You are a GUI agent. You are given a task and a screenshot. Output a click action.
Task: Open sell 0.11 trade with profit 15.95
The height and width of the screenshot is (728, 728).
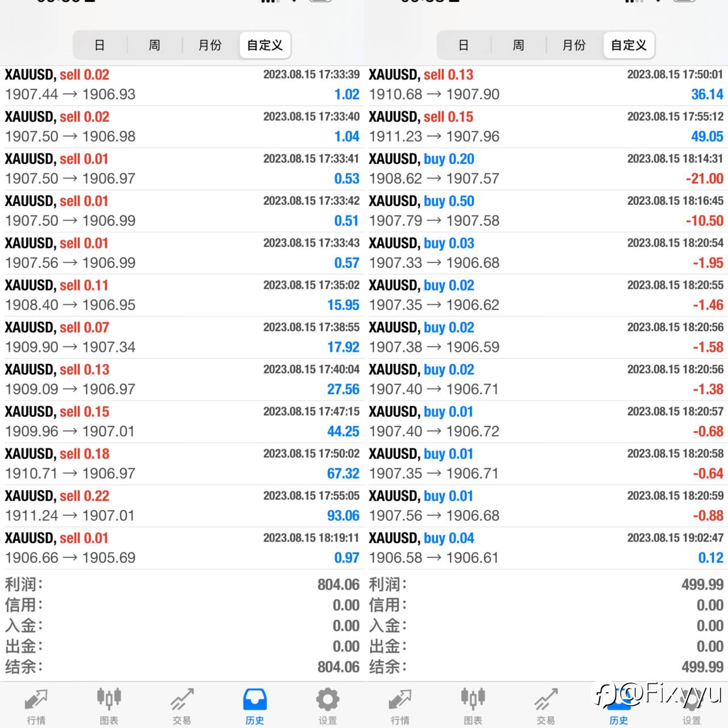click(x=182, y=295)
